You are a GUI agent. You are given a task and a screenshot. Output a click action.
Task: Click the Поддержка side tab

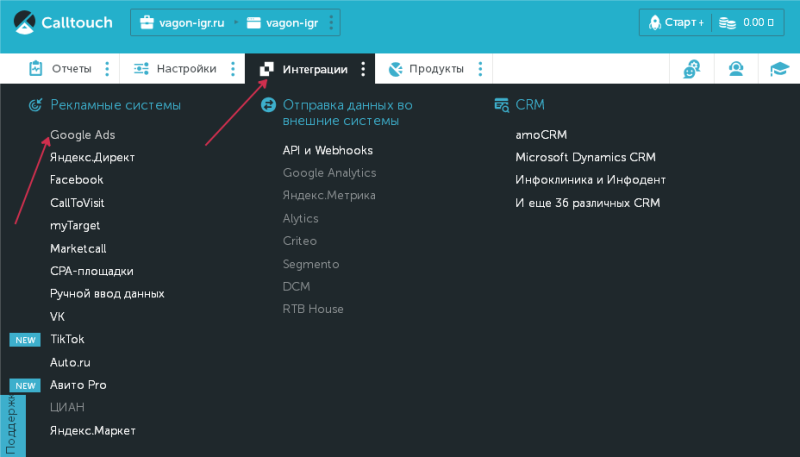click(x=13, y=426)
